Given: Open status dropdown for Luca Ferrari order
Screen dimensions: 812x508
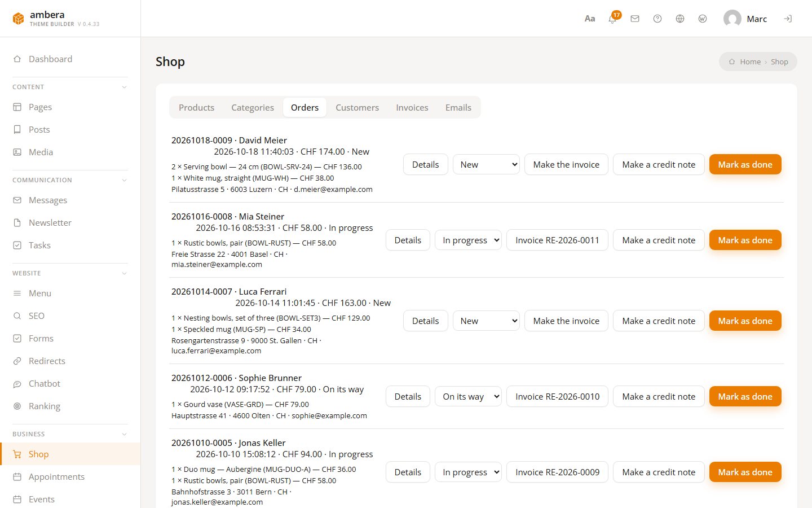Looking at the screenshot, I should [486, 321].
